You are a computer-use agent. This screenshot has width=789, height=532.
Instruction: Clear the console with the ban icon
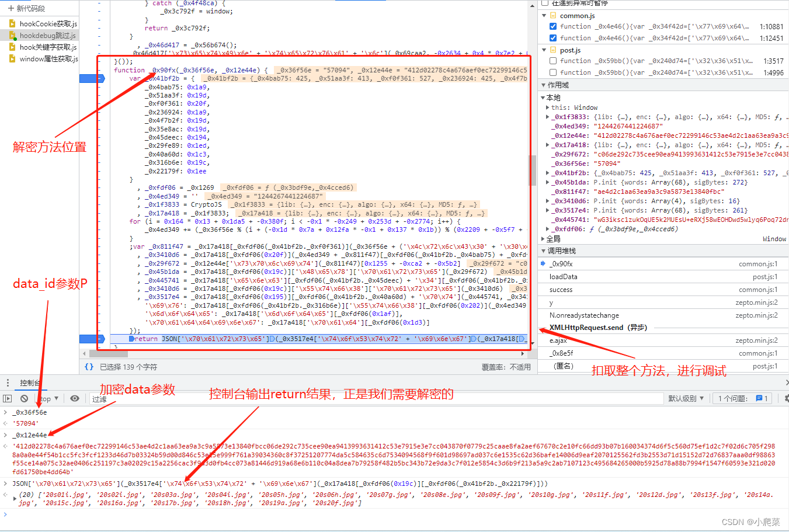click(x=24, y=398)
